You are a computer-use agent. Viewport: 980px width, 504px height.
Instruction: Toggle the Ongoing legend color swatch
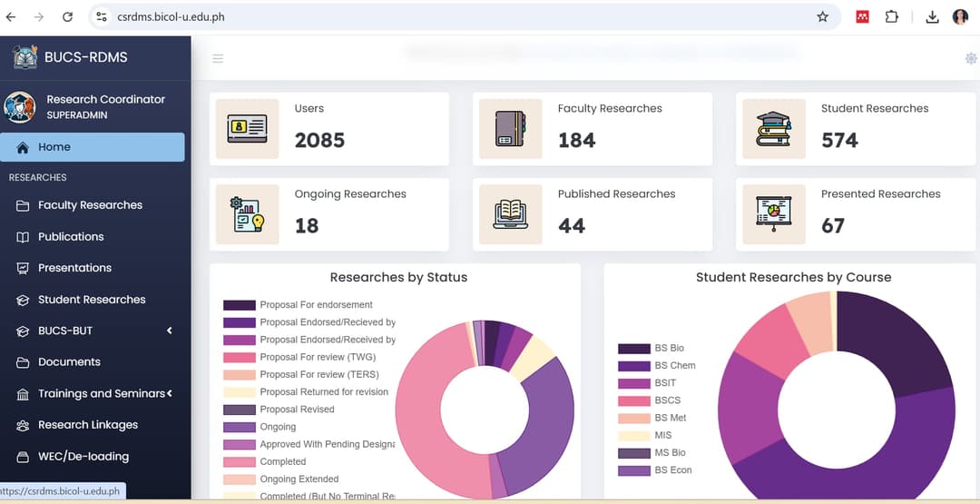tap(240, 427)
